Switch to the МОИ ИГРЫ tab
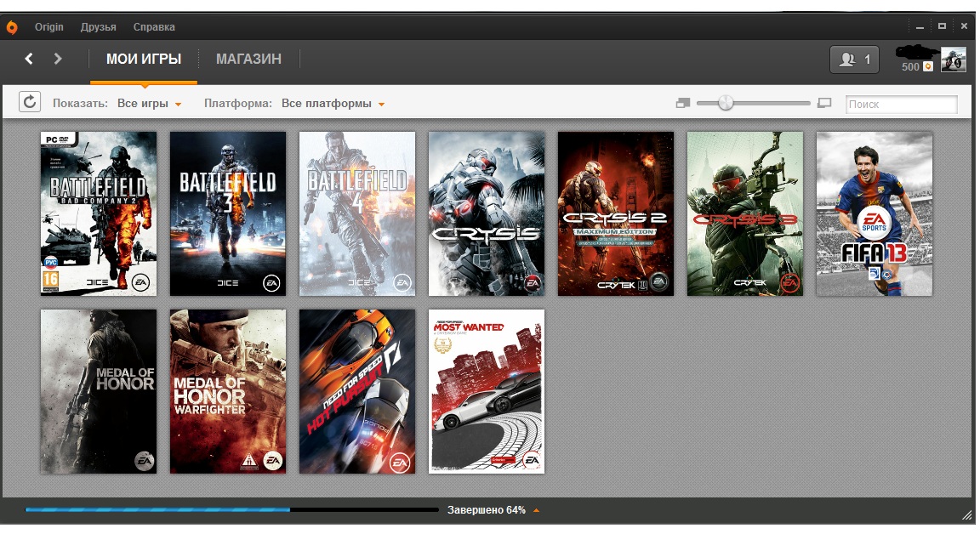This screenshot has width=980, height=551. 144,60
